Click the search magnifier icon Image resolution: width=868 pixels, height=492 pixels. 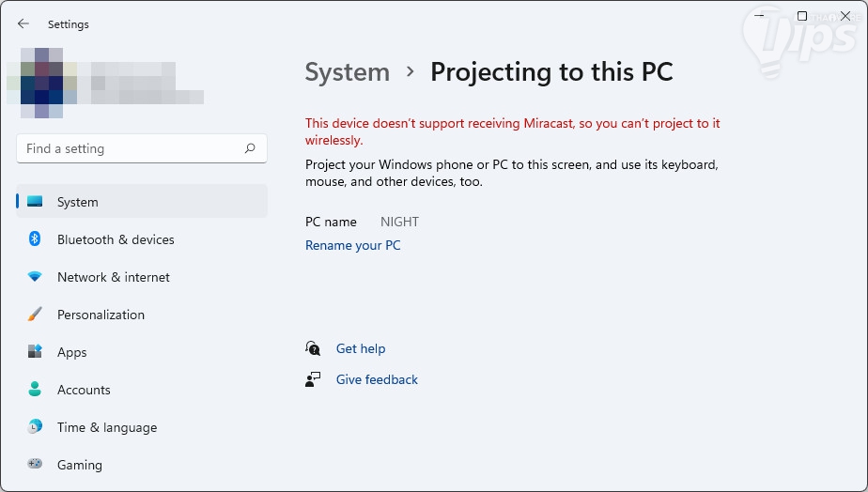(250, 148)
